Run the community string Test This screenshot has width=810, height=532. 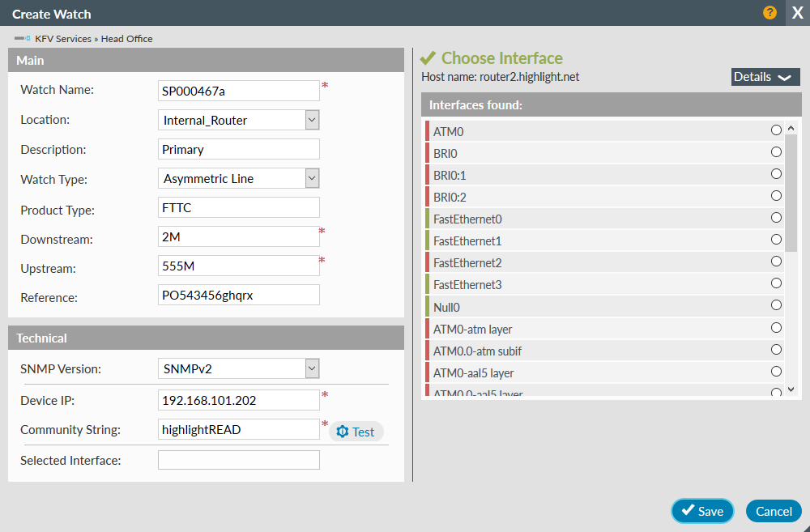(x=356, y=431)
